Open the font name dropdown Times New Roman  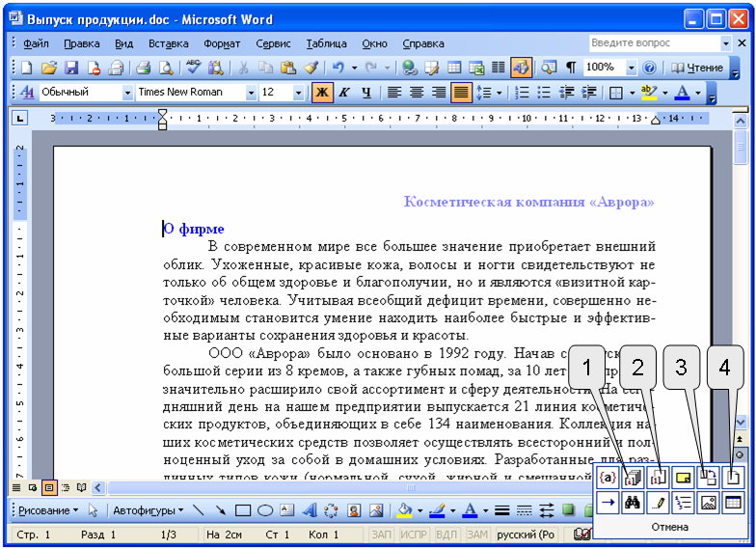252,93
